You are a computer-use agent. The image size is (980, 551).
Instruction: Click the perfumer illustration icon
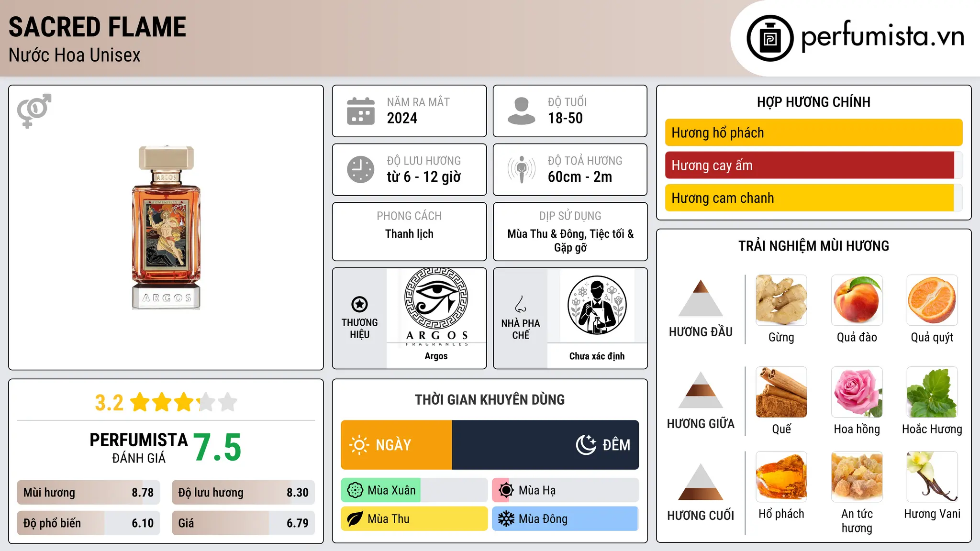(597, 305)
